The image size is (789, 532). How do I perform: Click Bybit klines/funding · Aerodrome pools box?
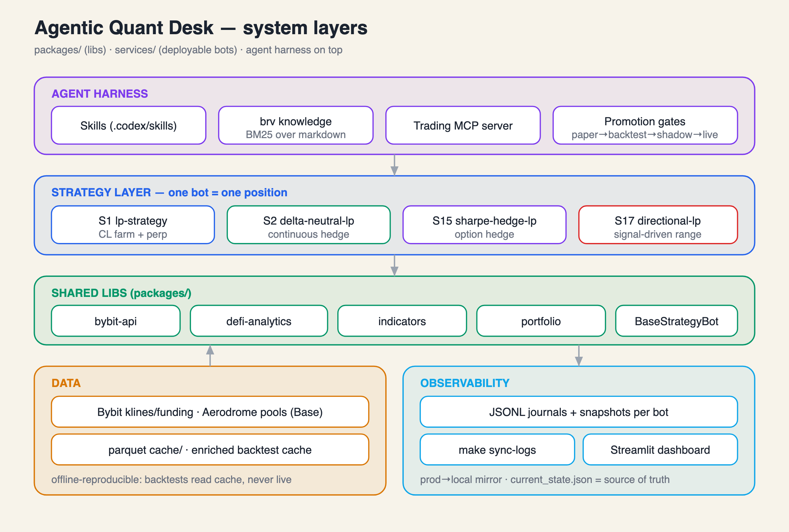coord(210,412)
